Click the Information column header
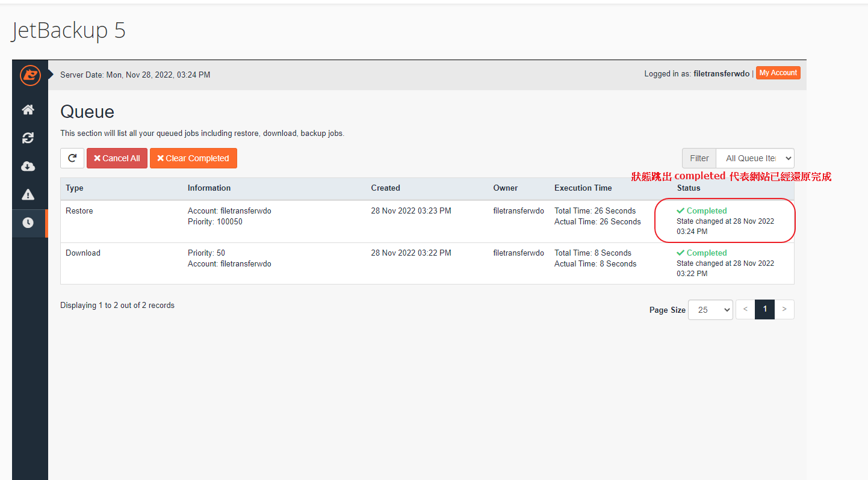This screenshot has height=480, width=868. pos(209,188)
